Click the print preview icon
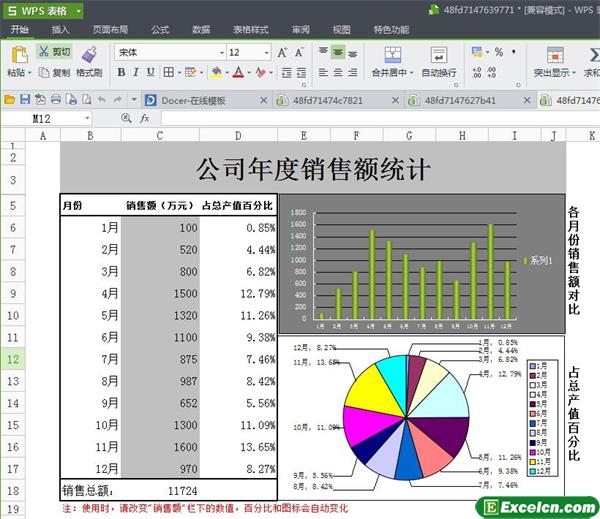Image resolution: width=600 pixels, height=519 pixels. 87,100
